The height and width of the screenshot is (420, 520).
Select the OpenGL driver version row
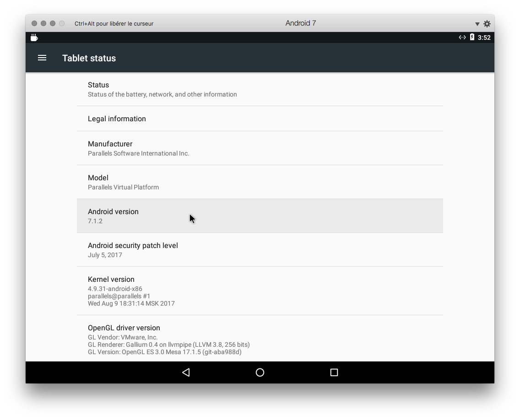260,339
